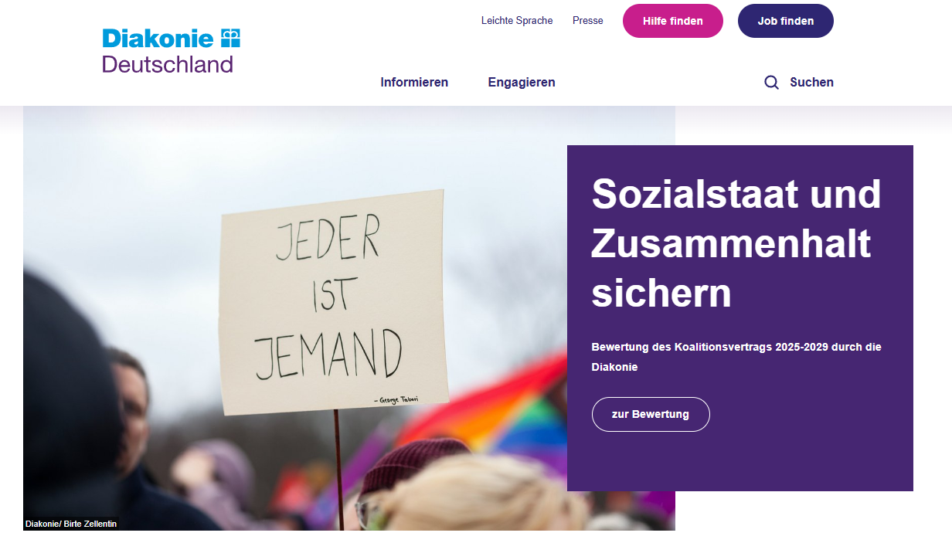
Task: Expand the Informieren navigation menu
Action: [414, 82]
